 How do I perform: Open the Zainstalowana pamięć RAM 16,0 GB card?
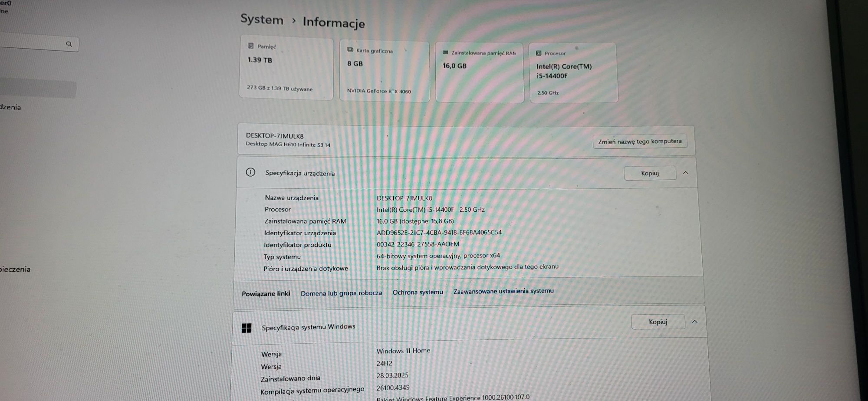479,72
